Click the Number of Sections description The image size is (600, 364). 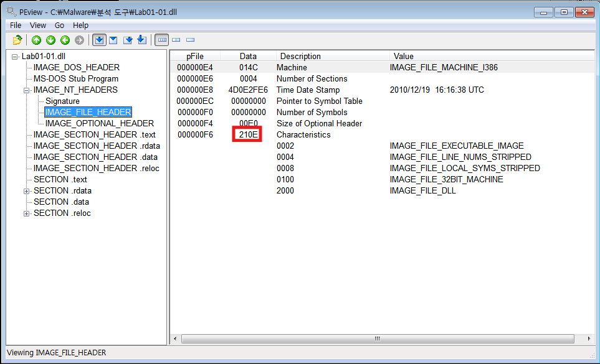pos(312,78)
